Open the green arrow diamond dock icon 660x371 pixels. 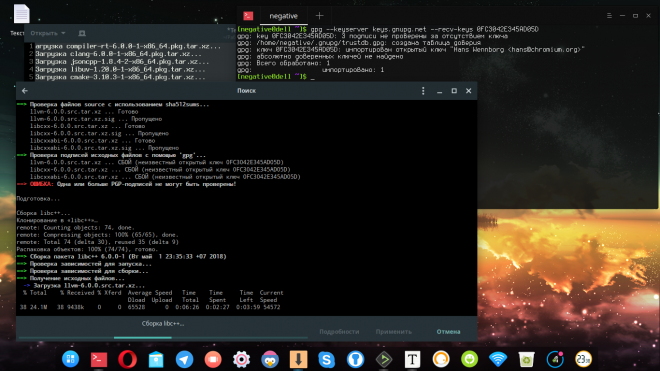384,359
